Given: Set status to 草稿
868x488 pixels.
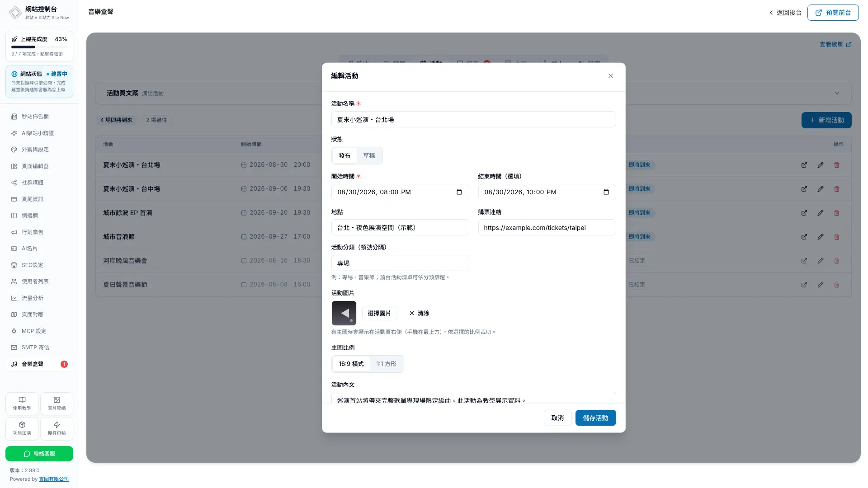Looking at the screenshot, I should coord(369,155).
